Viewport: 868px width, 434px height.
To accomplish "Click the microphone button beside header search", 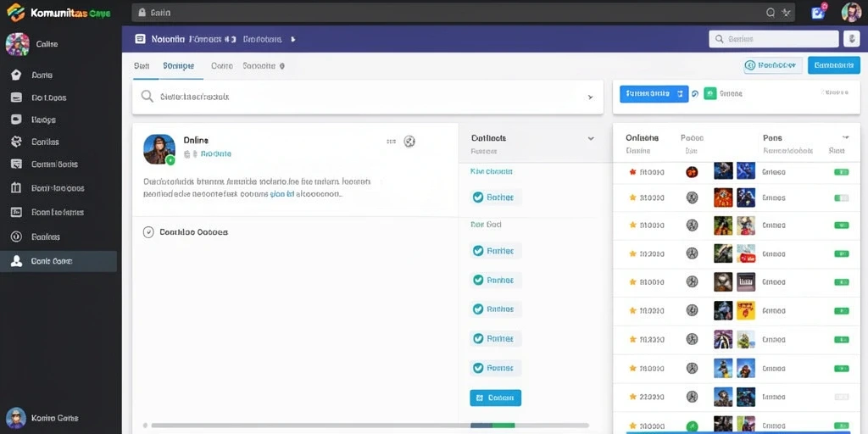I will 851,39.
